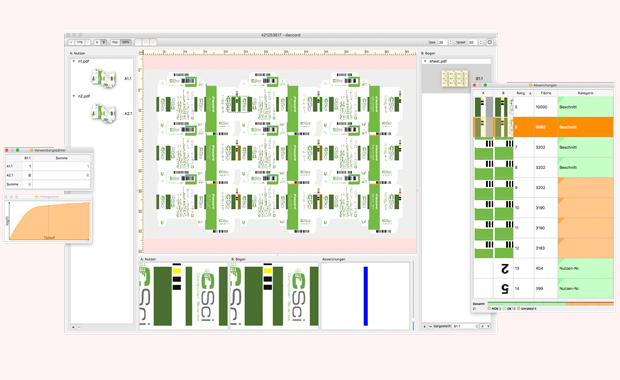The width and height of the screenshot is (620, 380).
Task: Click green-orange progress bar in Abweichungen window
Action: click(x=550, y=304)
